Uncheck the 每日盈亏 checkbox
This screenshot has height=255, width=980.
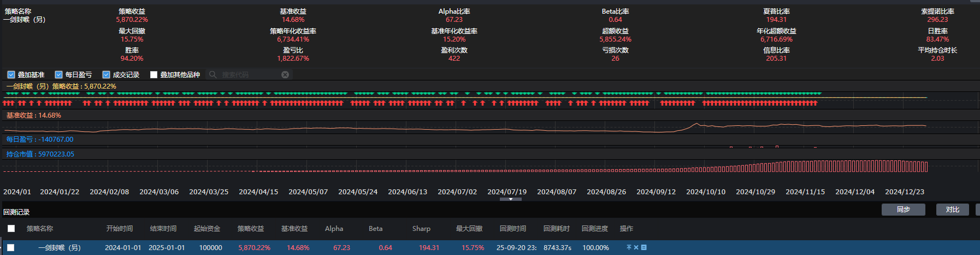click(x=58, y=74)
